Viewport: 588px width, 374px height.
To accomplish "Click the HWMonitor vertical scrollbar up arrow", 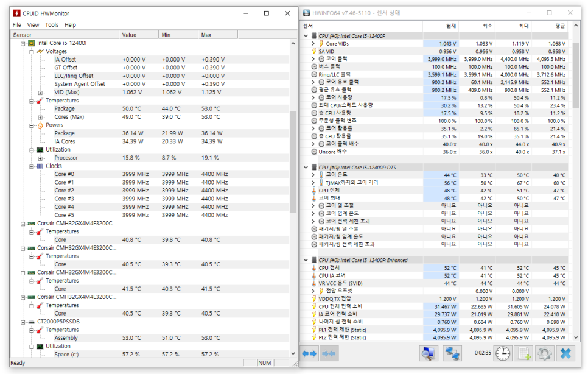I will [293, 43].
